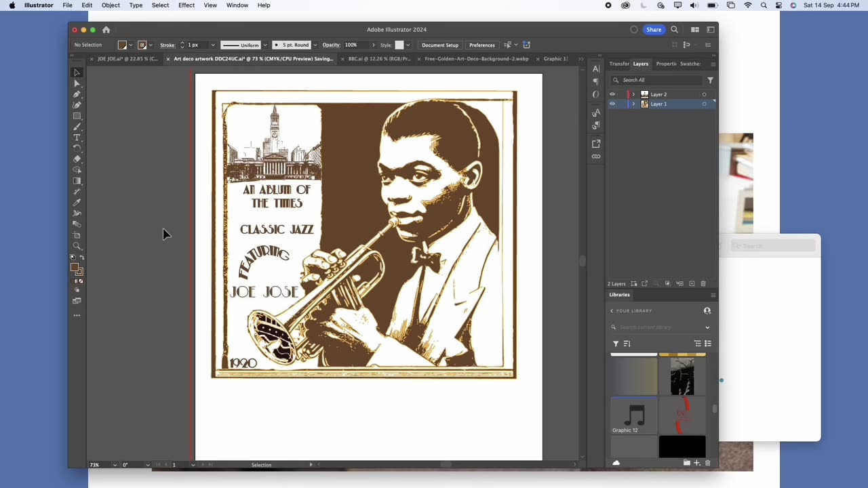Switch to the JOE JOE.ai document tab

pos(127,59)
